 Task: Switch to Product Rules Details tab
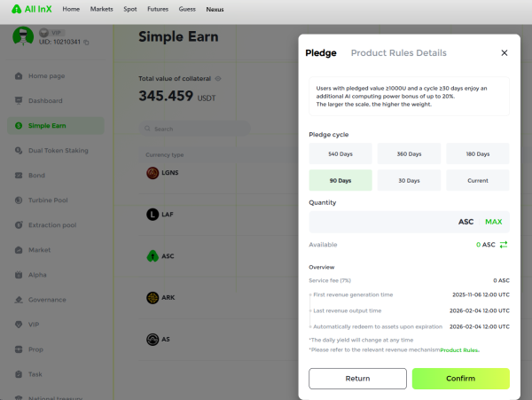[x=398, y=53]
